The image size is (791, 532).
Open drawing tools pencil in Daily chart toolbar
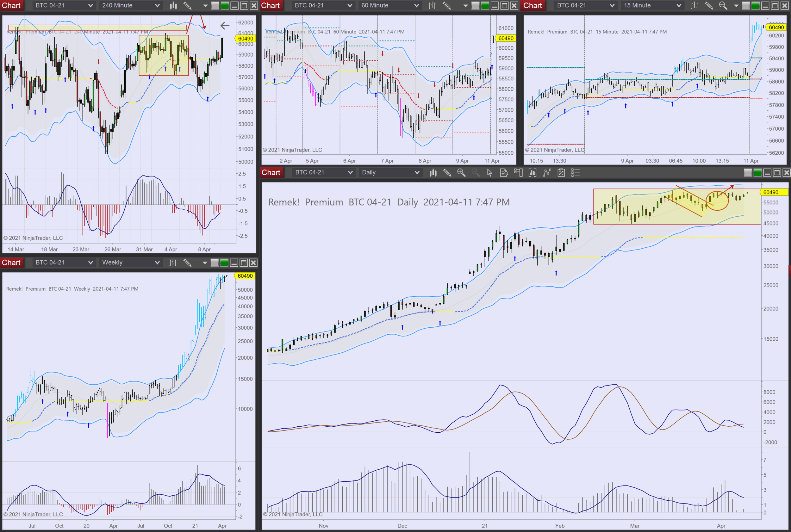click(x=447, y=173)
